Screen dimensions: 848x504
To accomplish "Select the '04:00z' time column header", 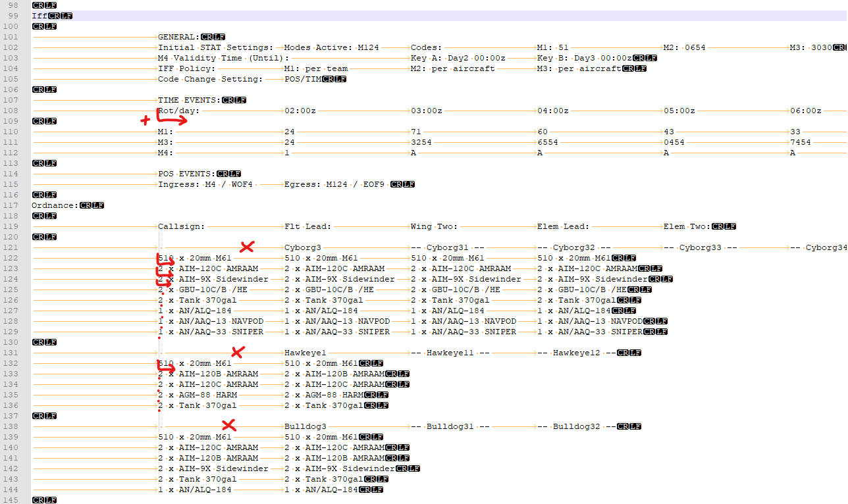I will (x=553, y=111).
